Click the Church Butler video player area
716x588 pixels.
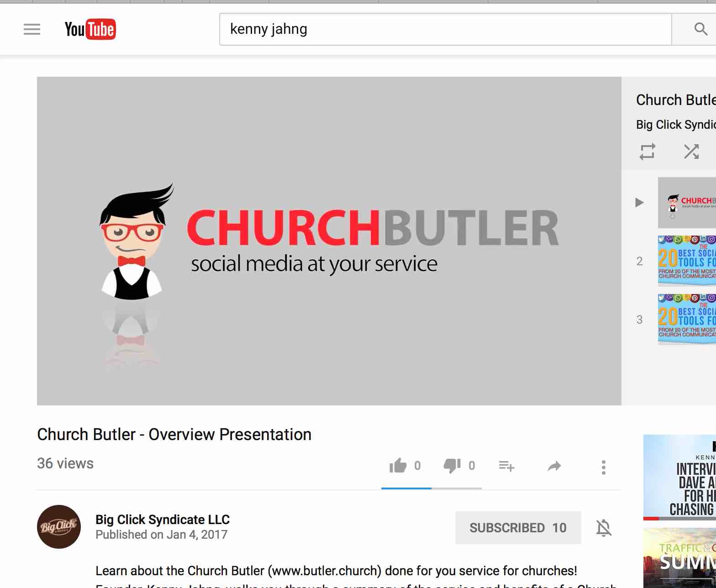(329, 241)
